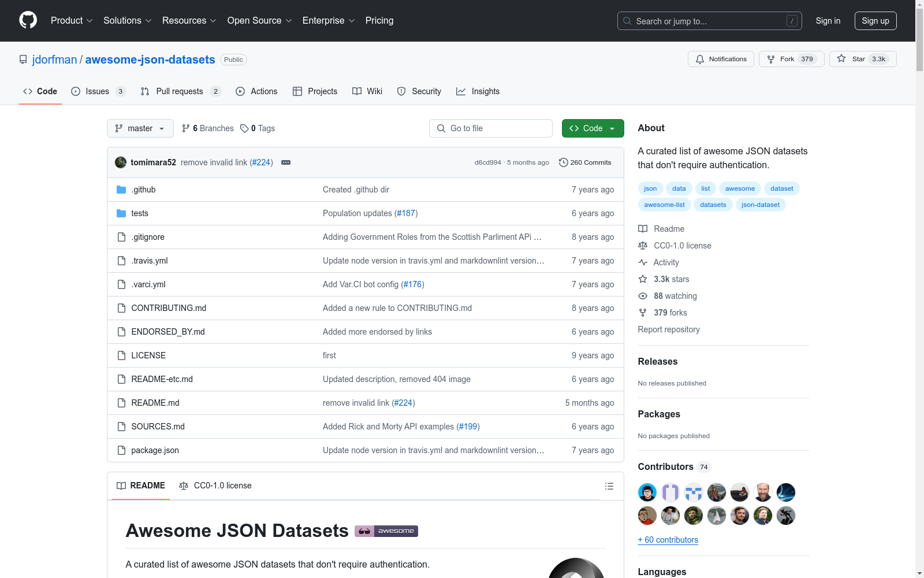
Task: Open the LICENSE file
Action: click(148, 355)
